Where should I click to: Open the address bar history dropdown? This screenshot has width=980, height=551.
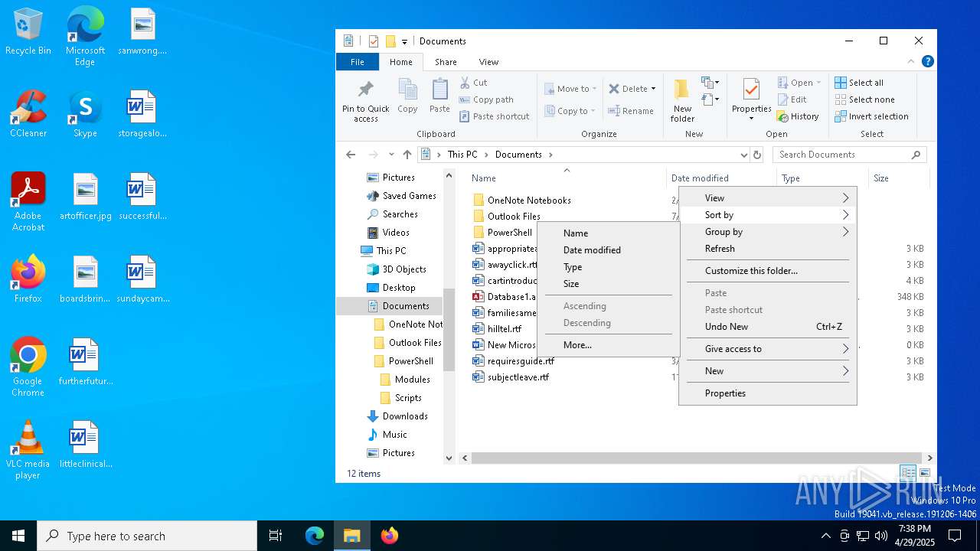click(743, 155)
